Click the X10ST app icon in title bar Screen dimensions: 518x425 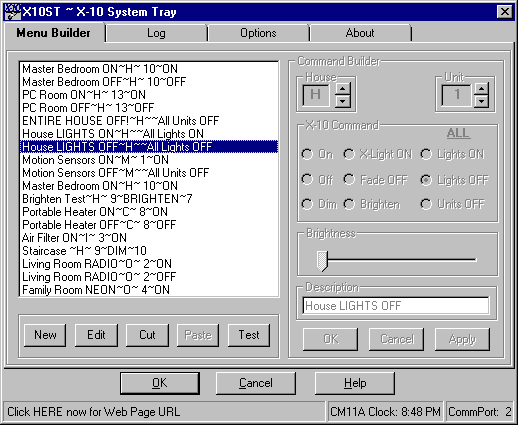coord(13,12)
